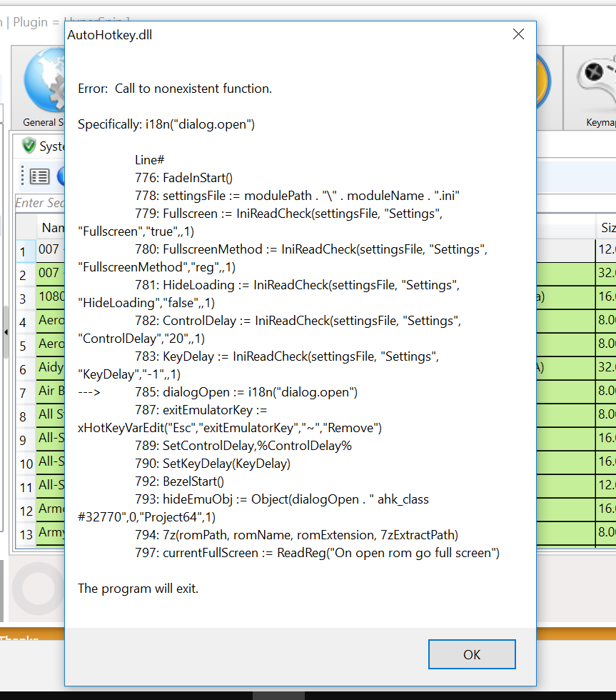Screen dimensions: 616x700
Task: Close the AutoHotkey.dll dialog with the X
Action: tap(518, 34)
